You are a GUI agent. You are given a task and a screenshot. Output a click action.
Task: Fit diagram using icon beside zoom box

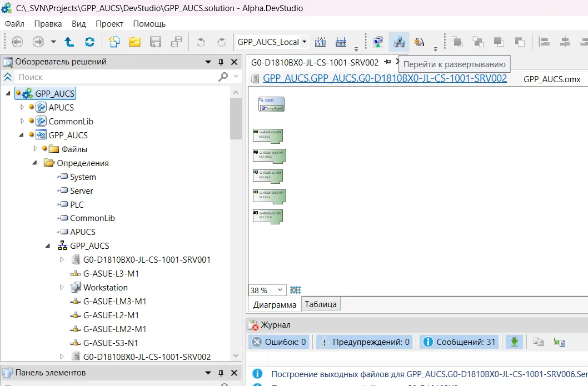pos(296,290)
